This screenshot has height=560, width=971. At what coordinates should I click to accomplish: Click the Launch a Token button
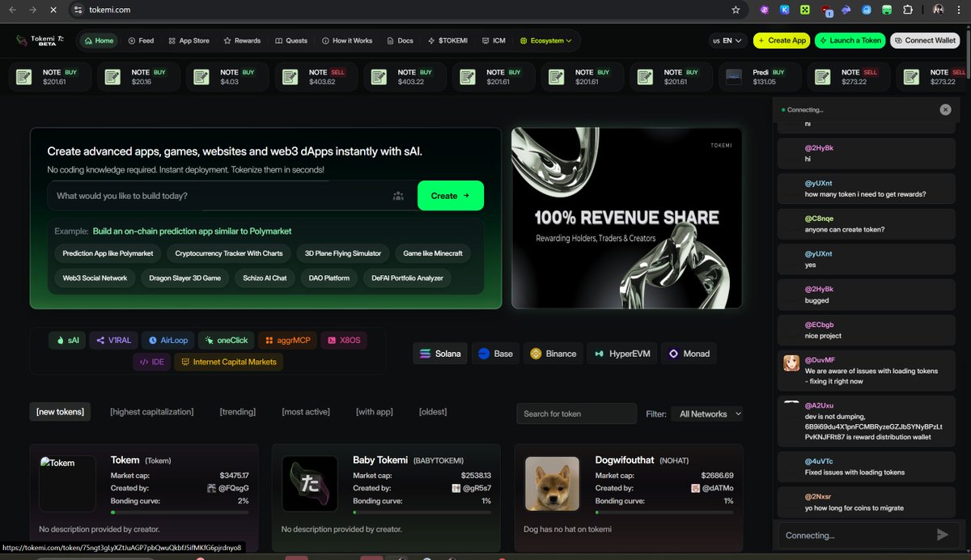(x=850, y=40)
